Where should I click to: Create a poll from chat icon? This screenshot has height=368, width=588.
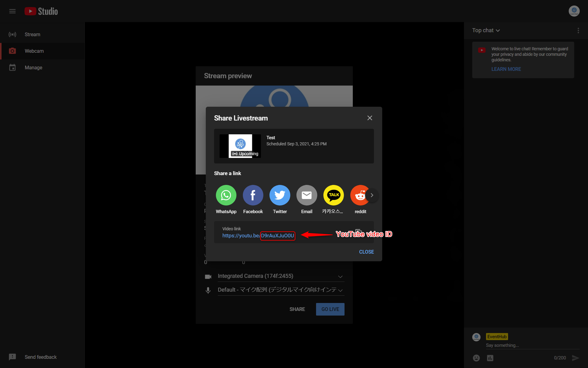coord(490,358)
